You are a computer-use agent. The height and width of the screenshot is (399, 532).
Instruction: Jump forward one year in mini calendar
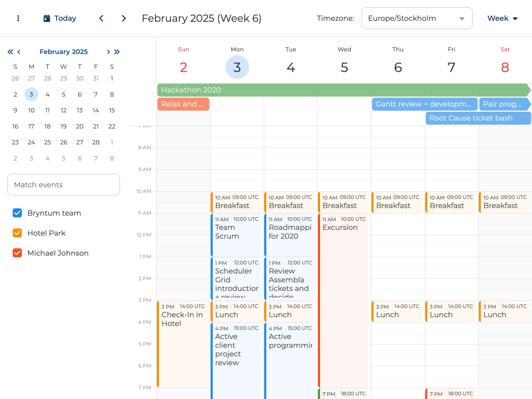[x=117, y=51]
